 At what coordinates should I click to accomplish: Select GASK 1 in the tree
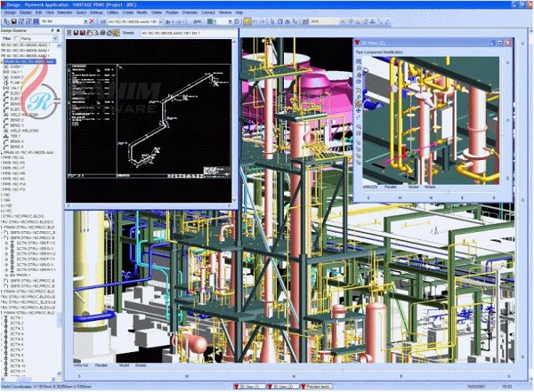(x=17, y=67)
